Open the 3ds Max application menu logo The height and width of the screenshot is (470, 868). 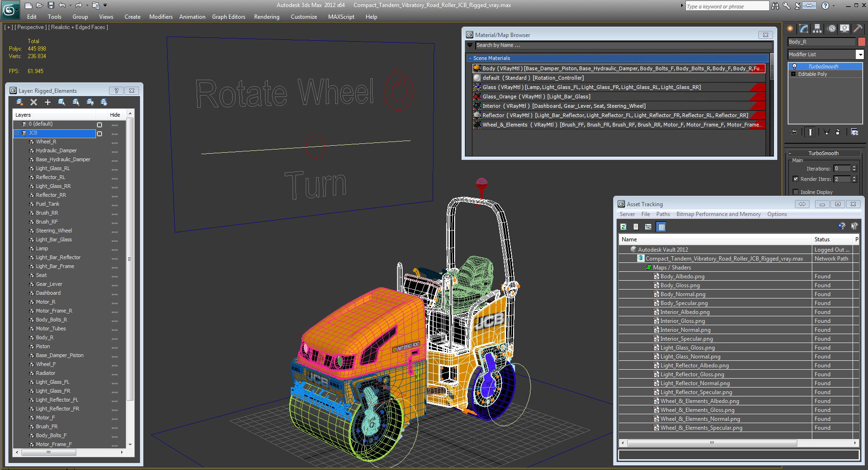[x=10, y=10]
